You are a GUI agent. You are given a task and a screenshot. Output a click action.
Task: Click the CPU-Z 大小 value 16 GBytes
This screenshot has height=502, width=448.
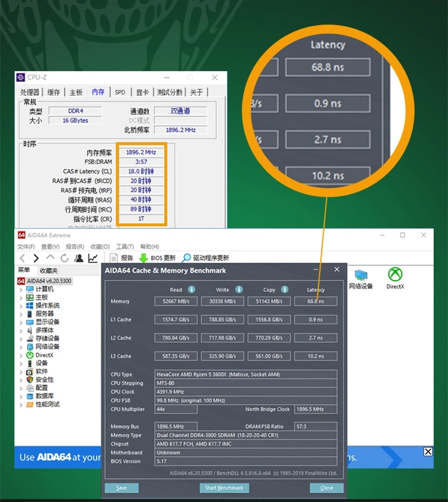click(75, 121)
